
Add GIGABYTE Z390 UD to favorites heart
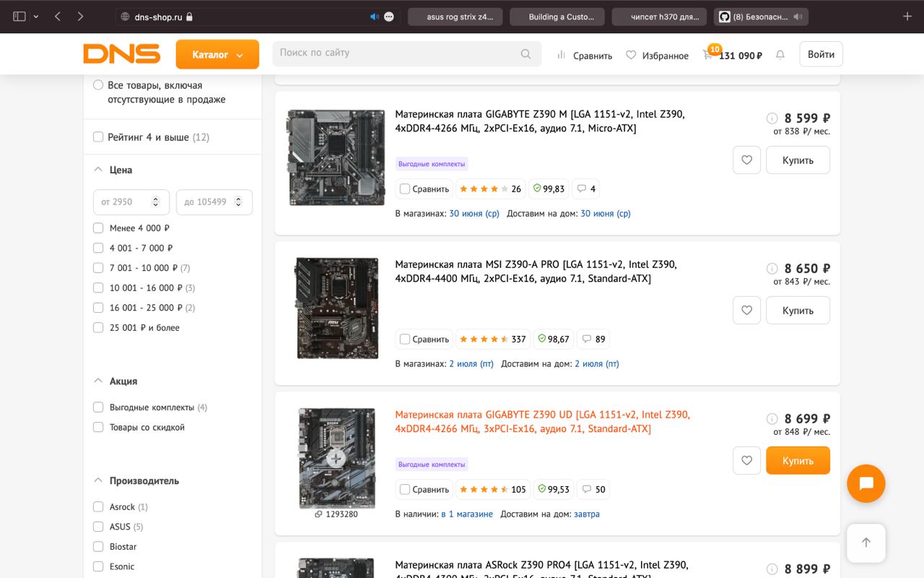point(746,460)
